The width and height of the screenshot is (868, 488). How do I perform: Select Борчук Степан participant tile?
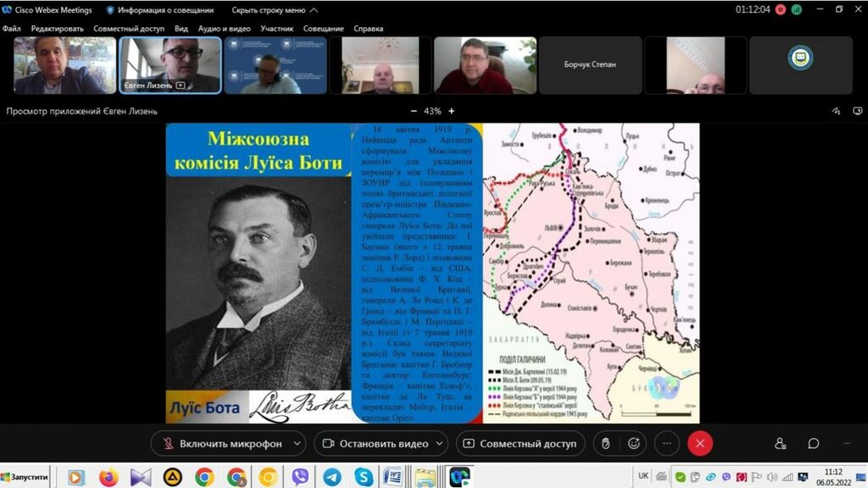click(x=589, y=64)
